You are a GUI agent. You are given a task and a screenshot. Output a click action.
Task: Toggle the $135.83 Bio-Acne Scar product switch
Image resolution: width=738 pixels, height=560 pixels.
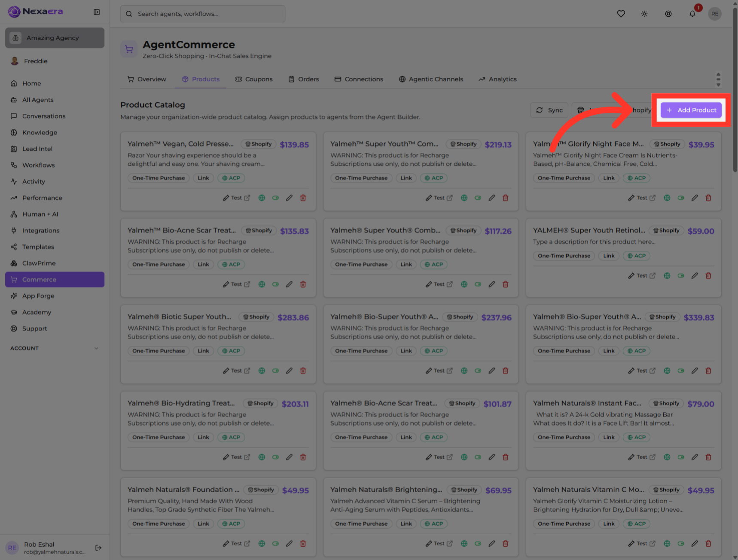pos(275,284)
